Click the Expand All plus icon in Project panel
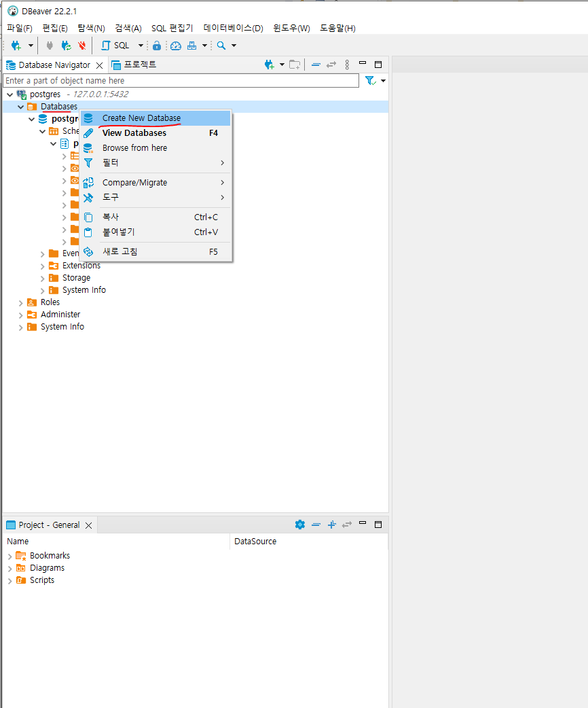The height and width of the screenshot is (708, 588). click(x=331, y=525)
